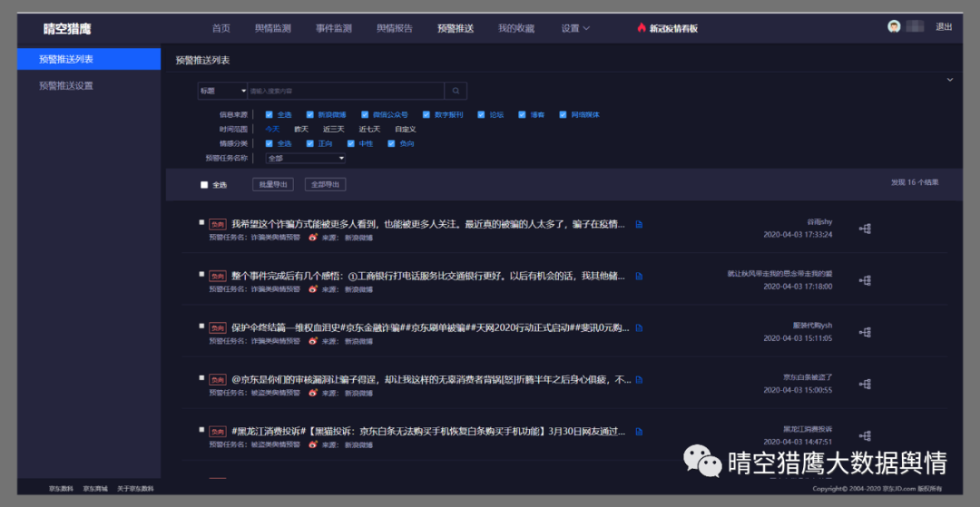Click the 批量导出 button
Image resolution: width=980 pixels, height=507 pixels.
coord(273,185)
